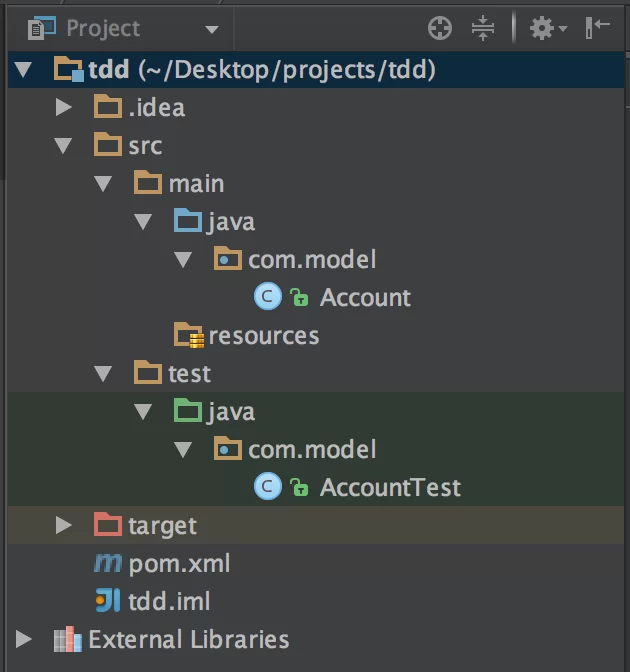Click the Maven icon beside pom.xml

(108, 563)
